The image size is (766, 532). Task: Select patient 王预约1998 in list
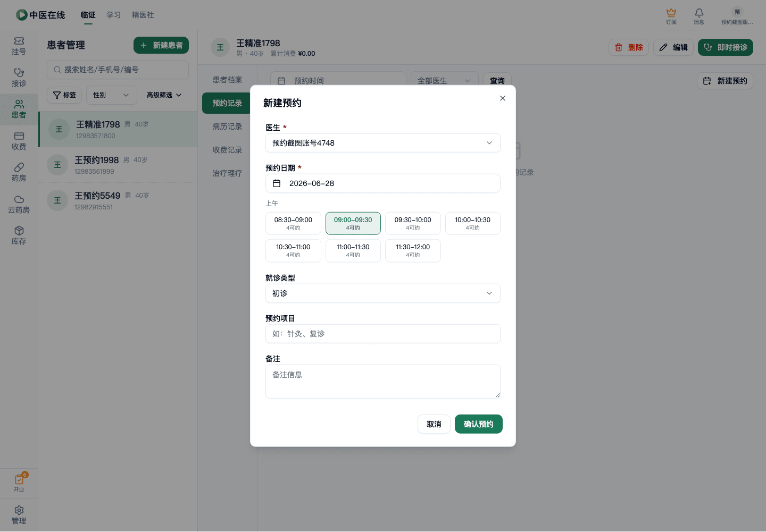118,165
